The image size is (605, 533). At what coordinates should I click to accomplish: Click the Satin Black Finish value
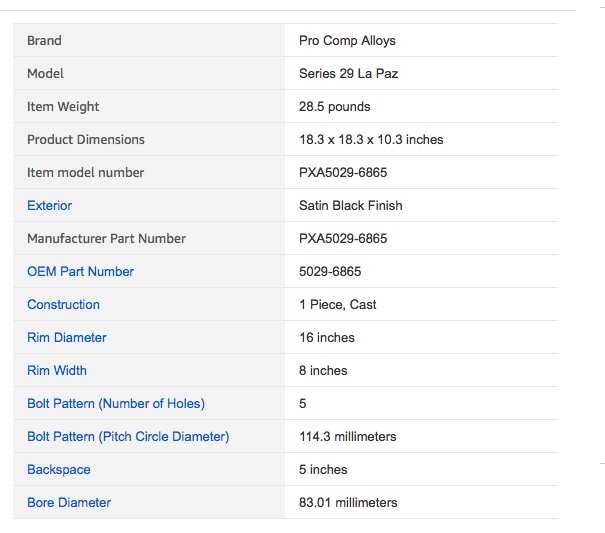(x=350, y=205)
